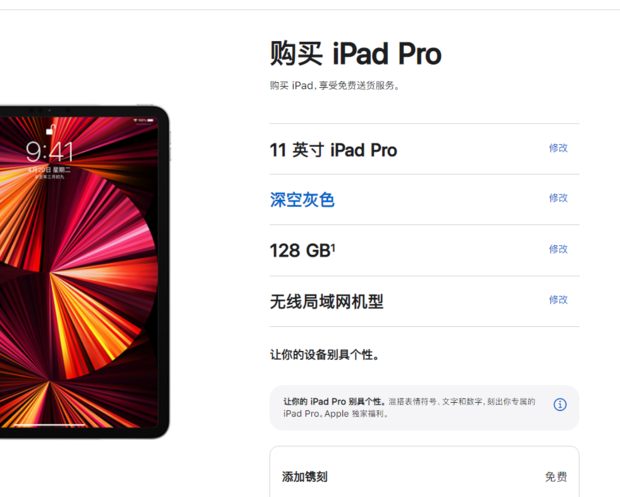Click the iPad Pro product image
620x497 pixels.
coord(85,272)
